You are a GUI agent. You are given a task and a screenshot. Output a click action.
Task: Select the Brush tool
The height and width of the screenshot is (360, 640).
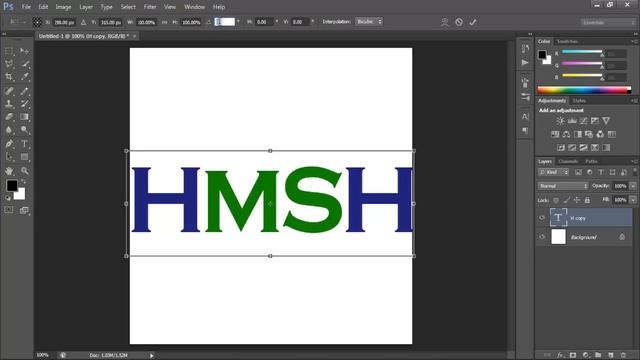pos(24,91)
